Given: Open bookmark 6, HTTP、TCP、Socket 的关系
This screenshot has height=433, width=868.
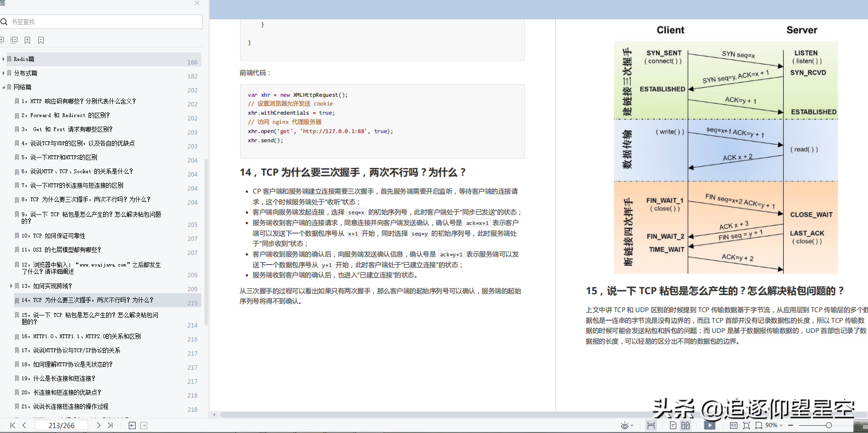Looking at the screenshot, I should tap(77, 171).
